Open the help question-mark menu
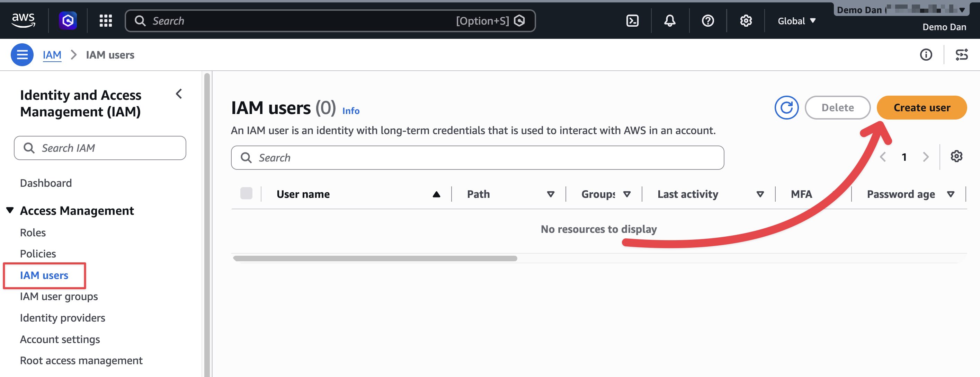Screen dimensions: 980x377 tap(707, 20)
